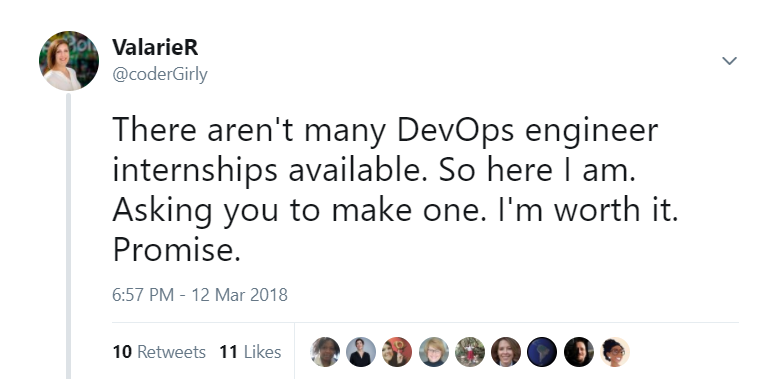The height and width of the screenshot is (379, 782).
Task: Expand the tweet options chevron menu
Action: [x=729, y=61]
